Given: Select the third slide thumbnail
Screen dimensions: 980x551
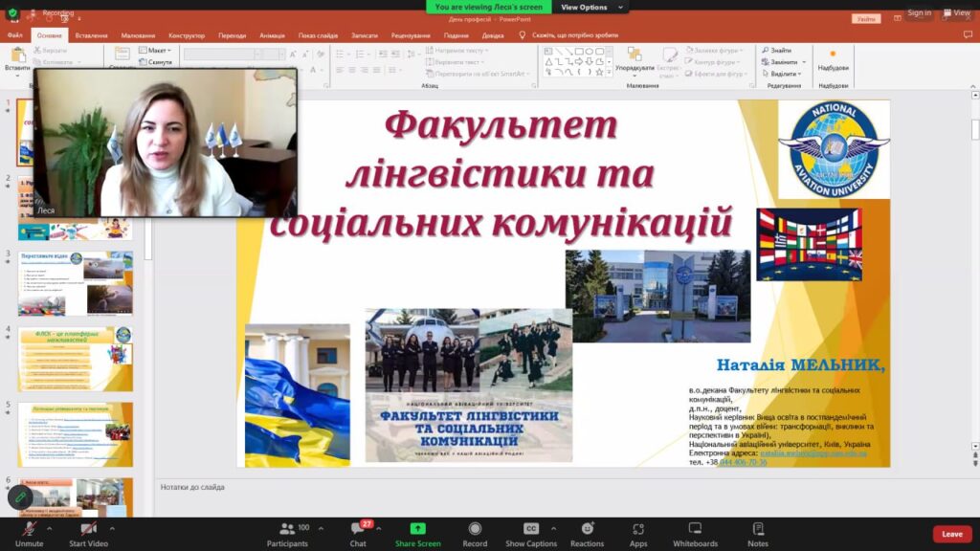Looking at the screenshot, I should 76,283.
